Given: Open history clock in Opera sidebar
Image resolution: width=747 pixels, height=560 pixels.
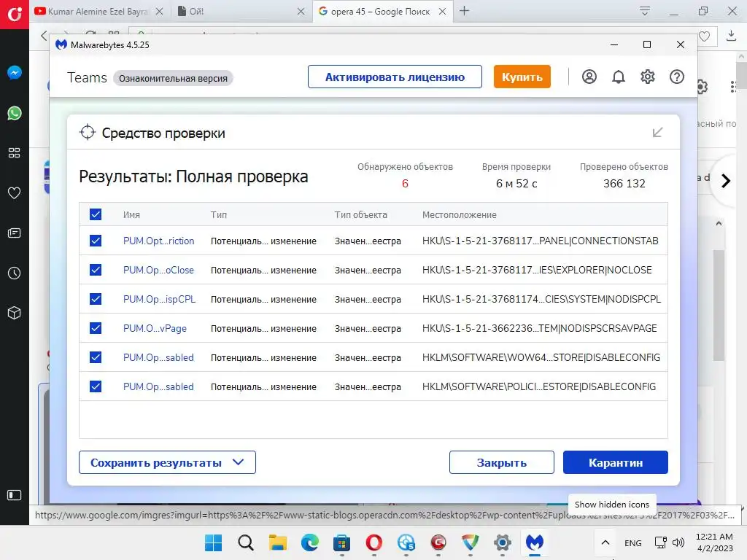Looking at the screenshot, I should coord(15,273).
